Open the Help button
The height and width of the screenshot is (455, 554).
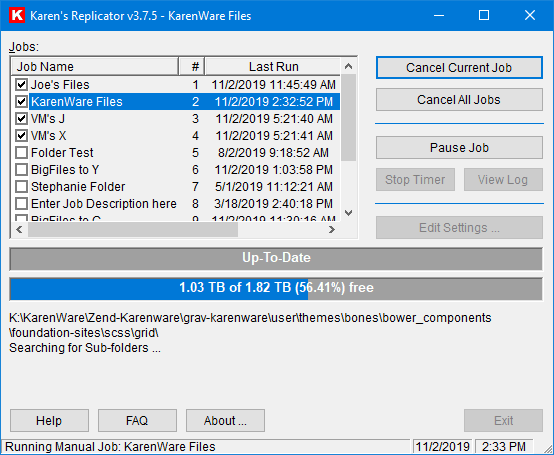click(x=49, y=421)
